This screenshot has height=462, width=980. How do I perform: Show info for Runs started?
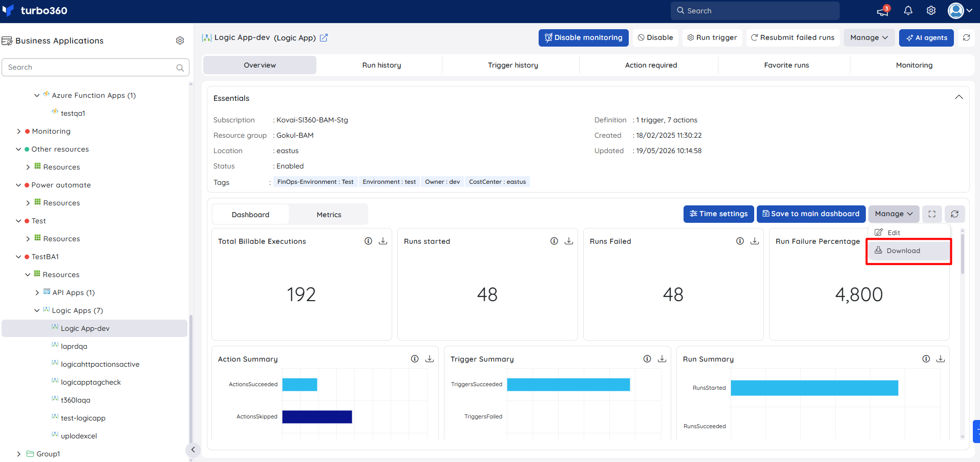[x=554, y=241]
